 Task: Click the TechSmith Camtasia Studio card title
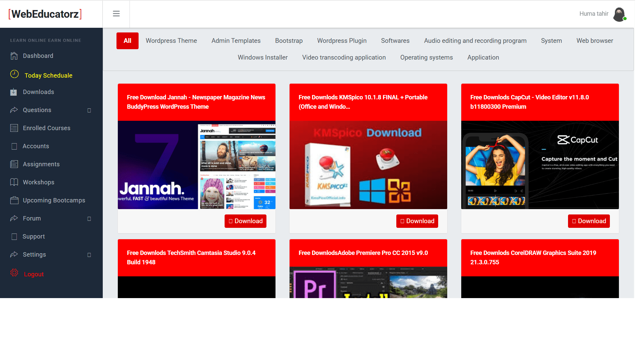coord(191,258)
